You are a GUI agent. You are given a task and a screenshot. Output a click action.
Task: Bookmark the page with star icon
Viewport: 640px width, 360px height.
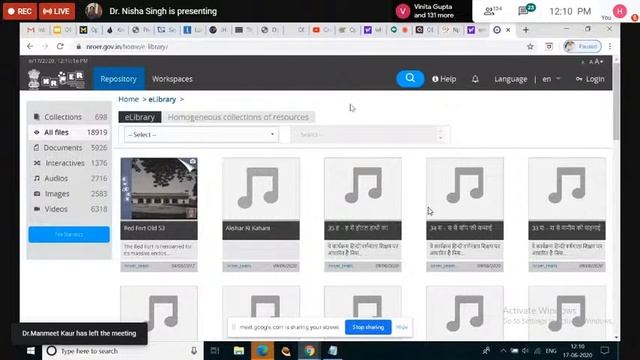tap(530, 47)
